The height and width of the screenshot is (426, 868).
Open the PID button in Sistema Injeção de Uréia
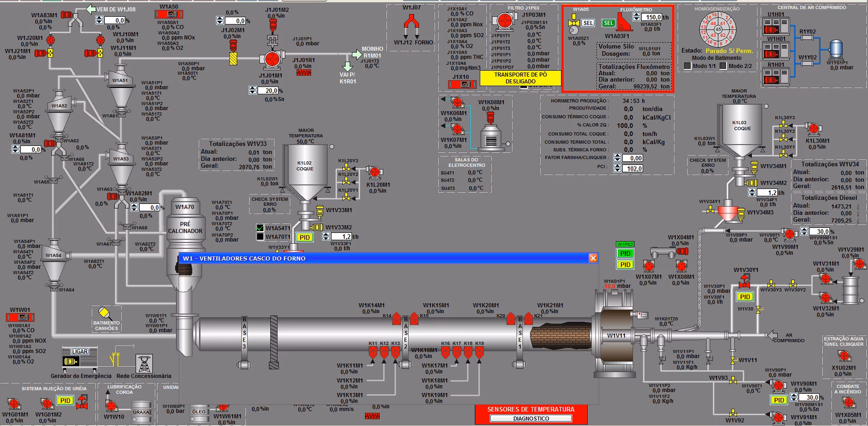coord(65,401)
